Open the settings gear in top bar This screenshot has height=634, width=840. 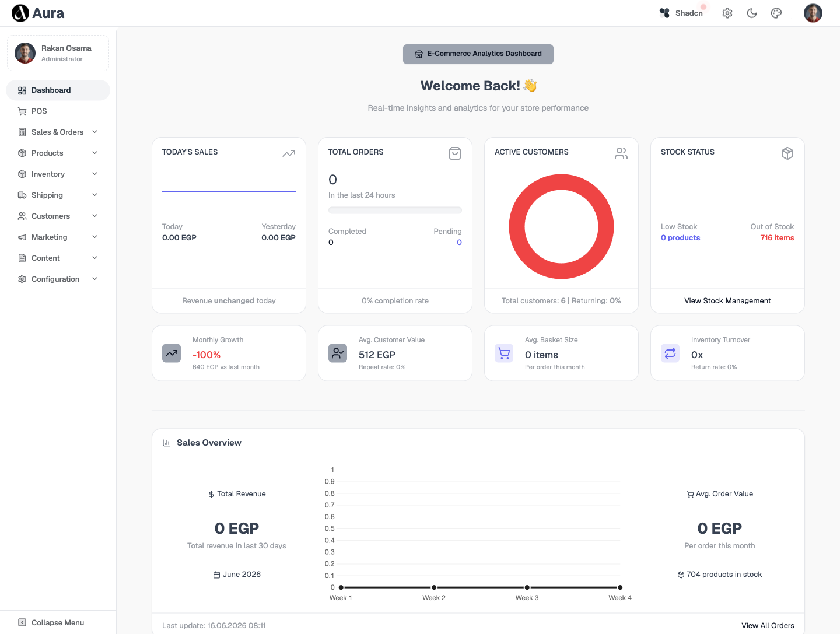[727, 13]
